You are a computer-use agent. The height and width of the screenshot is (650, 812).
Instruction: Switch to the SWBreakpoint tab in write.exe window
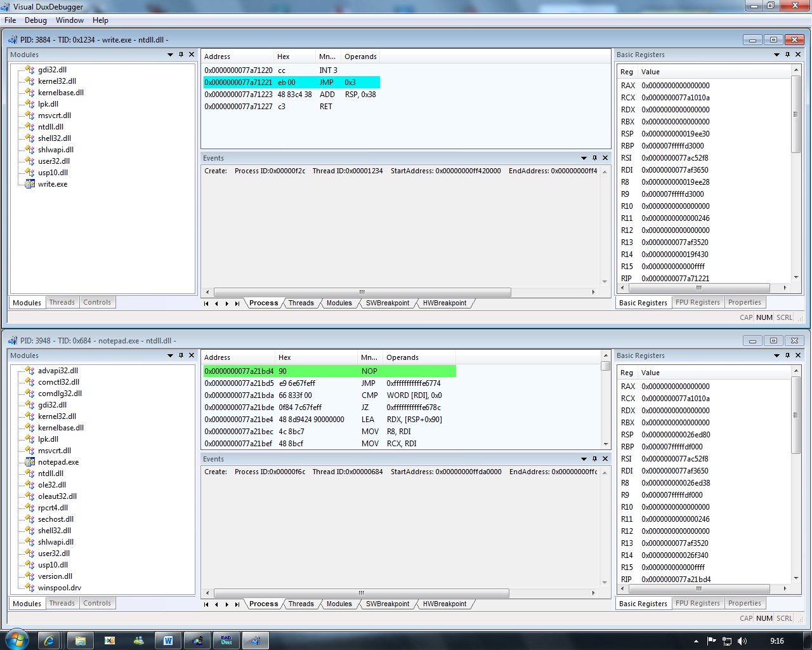387,303
